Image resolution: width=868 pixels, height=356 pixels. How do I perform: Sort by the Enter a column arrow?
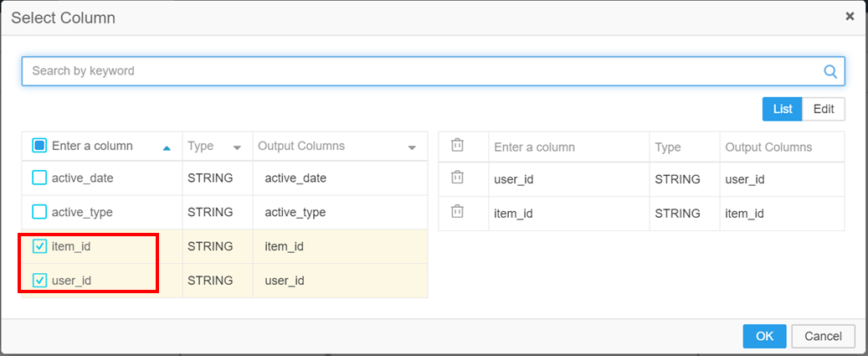167,147
